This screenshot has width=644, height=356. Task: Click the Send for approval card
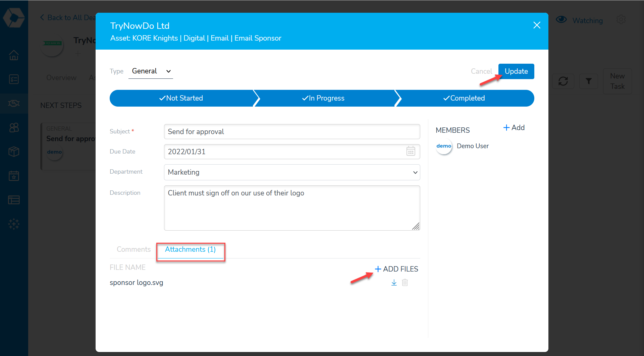68,146
